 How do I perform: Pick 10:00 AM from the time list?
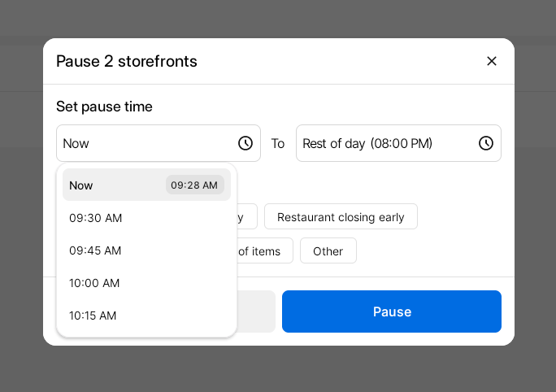point(96,283)
